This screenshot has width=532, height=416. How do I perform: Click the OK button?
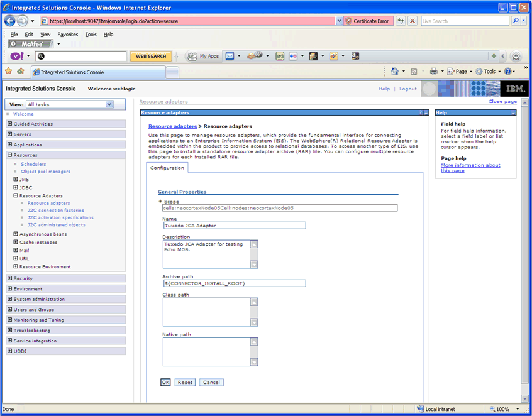pos(165,383)
